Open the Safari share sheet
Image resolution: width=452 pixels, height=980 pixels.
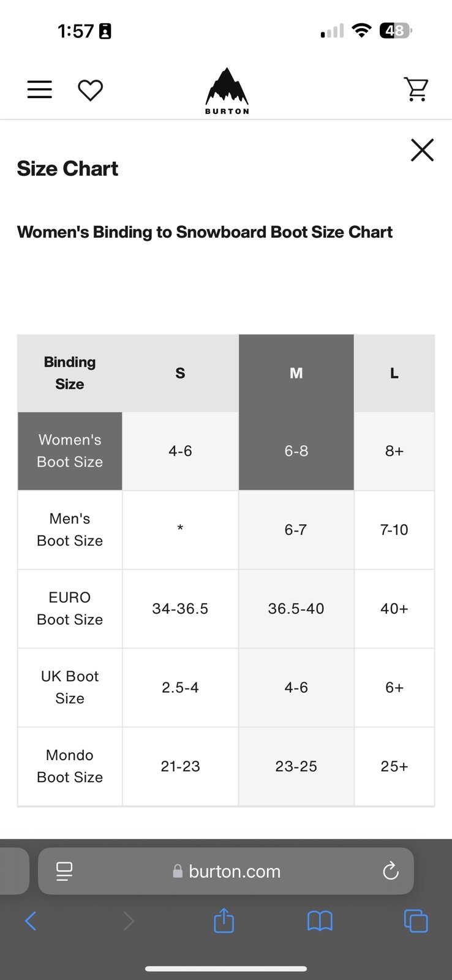tap(224, 920)
